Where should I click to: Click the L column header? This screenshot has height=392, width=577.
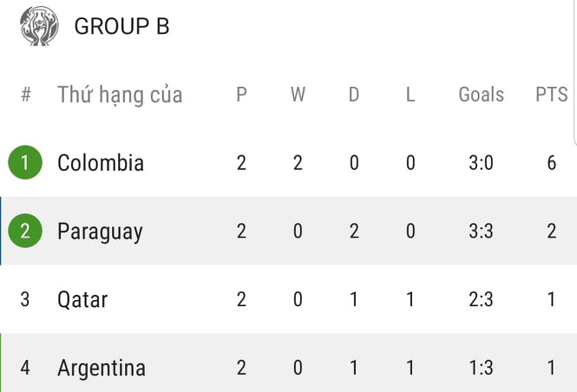coord(410,95)
